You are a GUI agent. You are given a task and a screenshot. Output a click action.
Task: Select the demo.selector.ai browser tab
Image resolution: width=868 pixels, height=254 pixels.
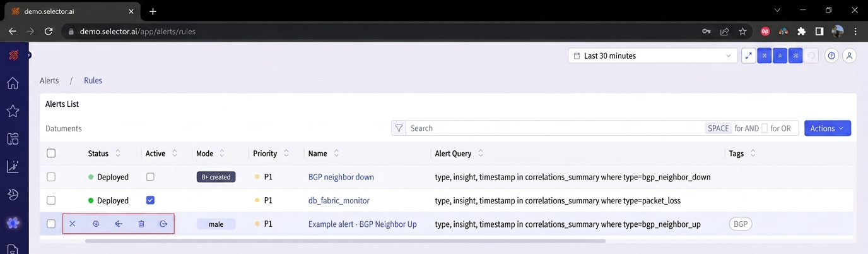click(73, 11)
